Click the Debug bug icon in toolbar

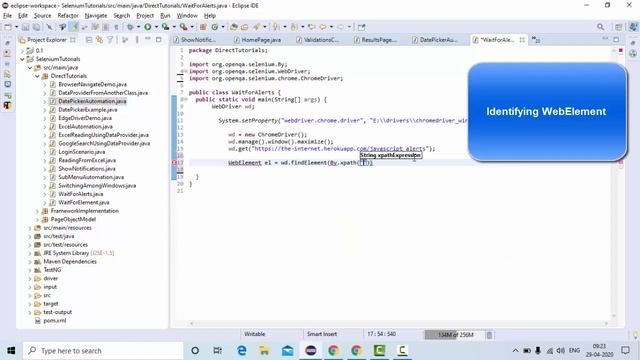(130, 27)
